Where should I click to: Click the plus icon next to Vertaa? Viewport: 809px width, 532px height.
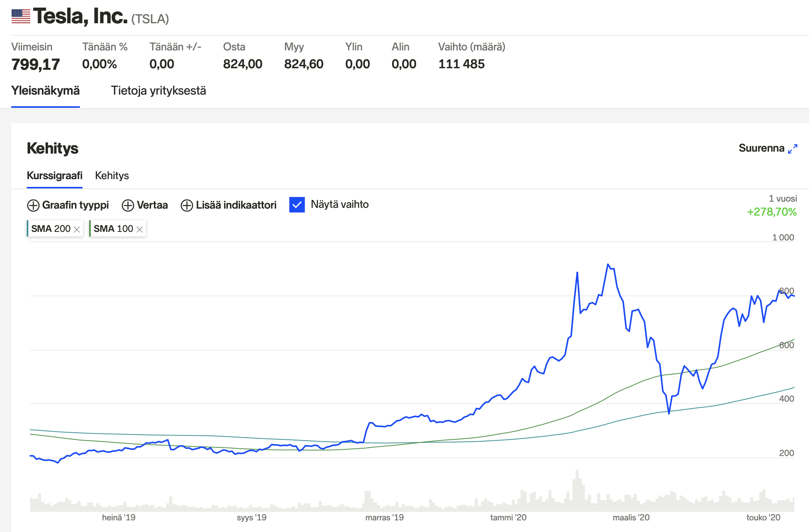[128, 205]
